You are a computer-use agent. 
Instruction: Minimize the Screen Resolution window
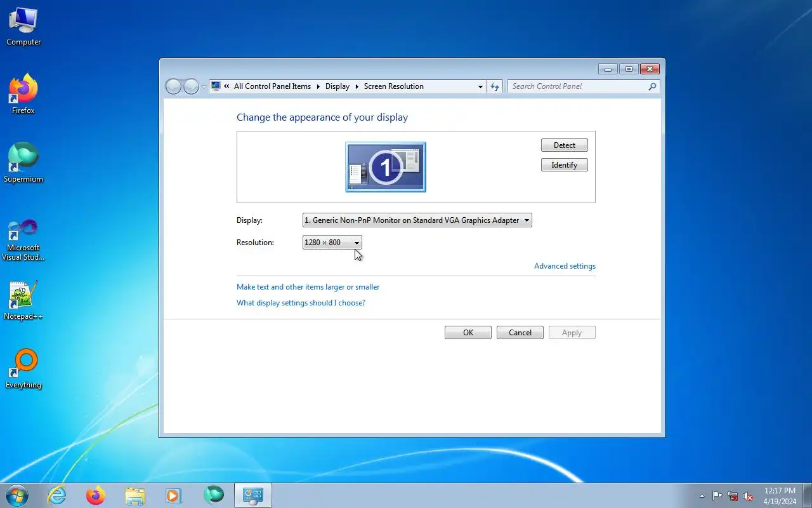coord(608,69)
